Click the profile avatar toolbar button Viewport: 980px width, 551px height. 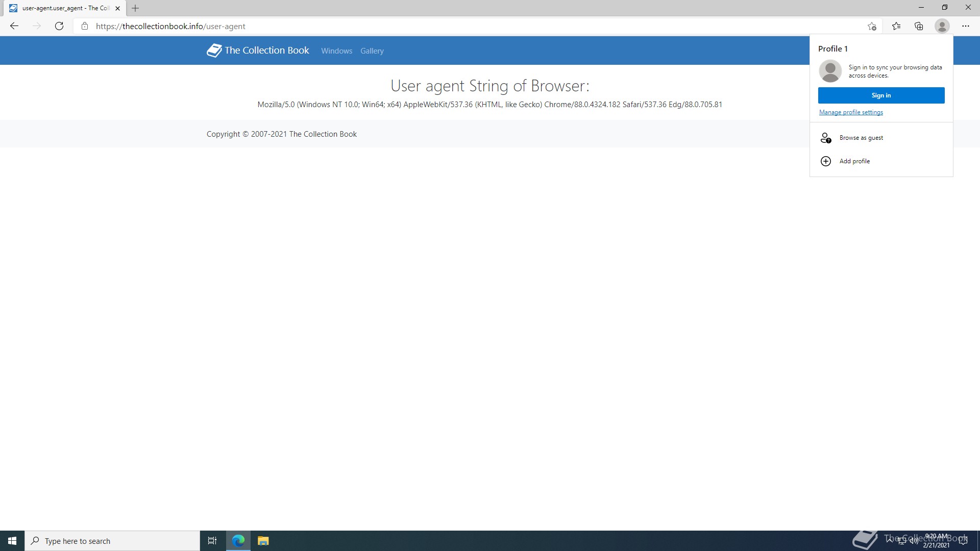point(942,26)
